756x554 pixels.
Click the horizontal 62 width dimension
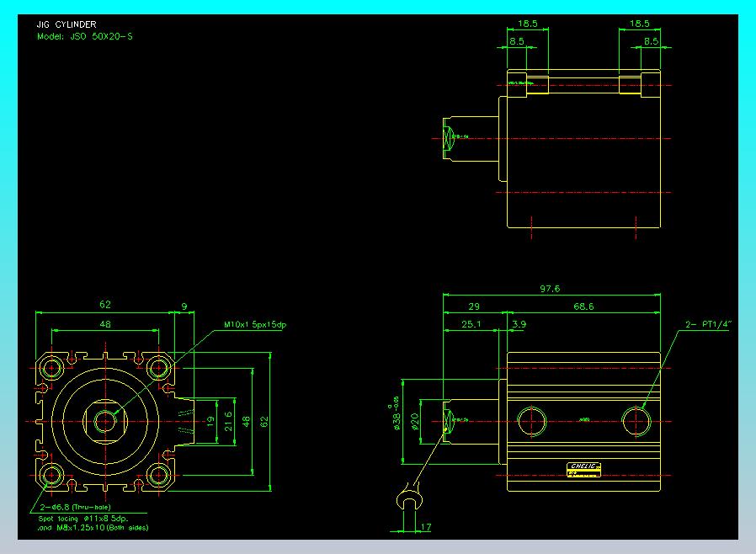[105, 305]
